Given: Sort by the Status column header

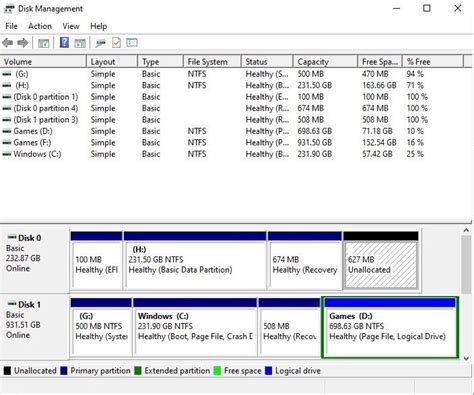Looking at the screenshot, I should tap(267, 62).
